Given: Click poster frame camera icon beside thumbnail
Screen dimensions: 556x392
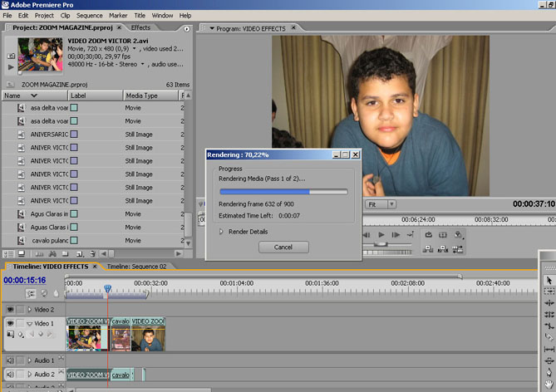Looking at the screenshot, I should (x=11, y=54).
